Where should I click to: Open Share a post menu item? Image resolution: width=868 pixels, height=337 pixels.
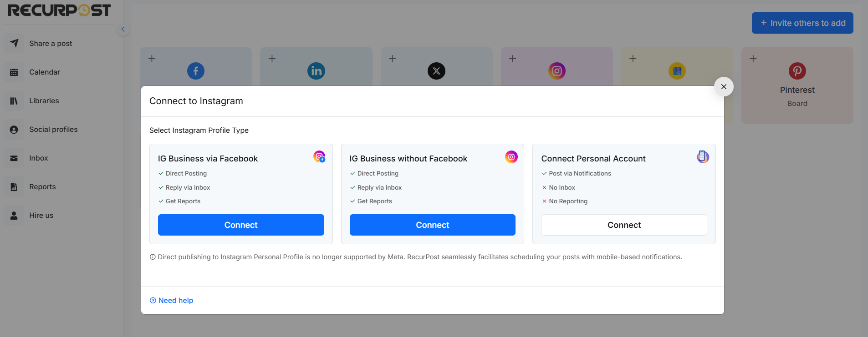(51, 43)
